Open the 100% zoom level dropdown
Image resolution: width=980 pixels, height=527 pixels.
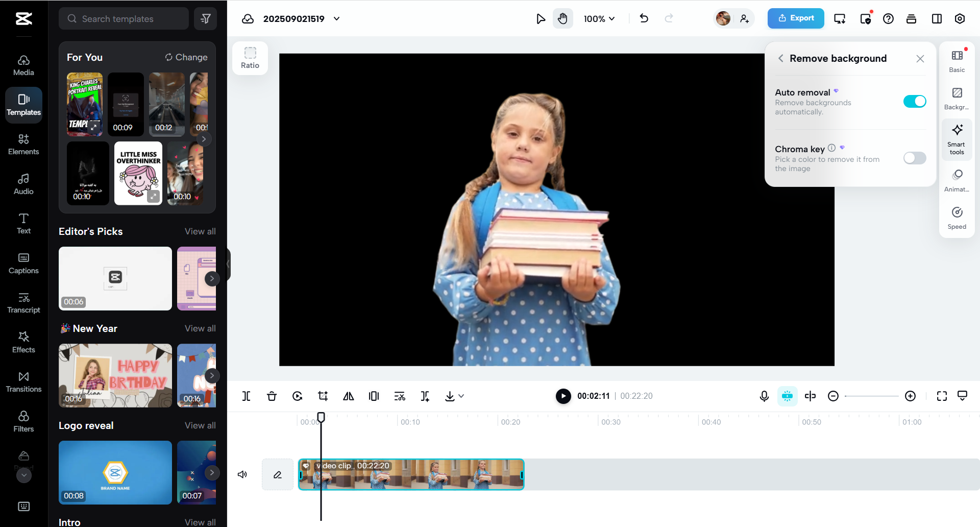[x=599, y=19]
